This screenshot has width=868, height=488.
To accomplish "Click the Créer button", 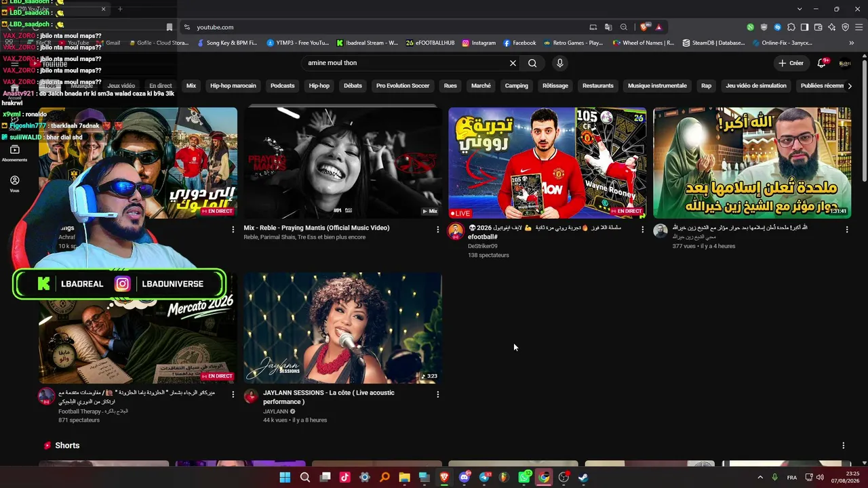I will click(x=791, y=63).
